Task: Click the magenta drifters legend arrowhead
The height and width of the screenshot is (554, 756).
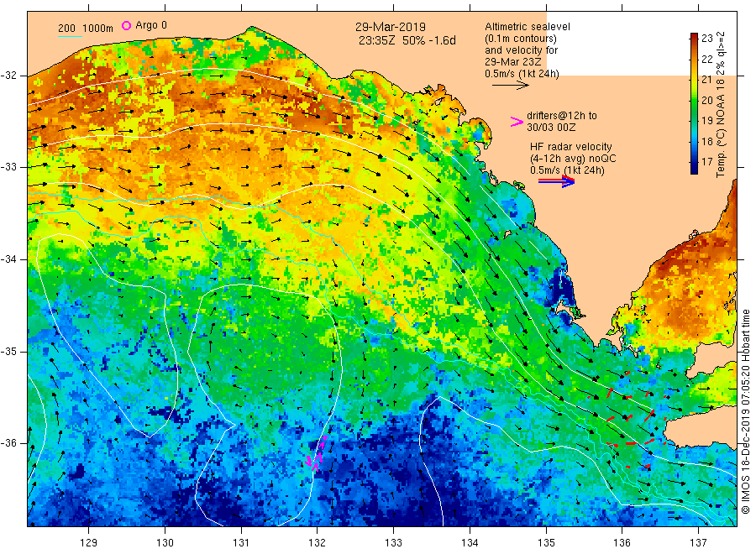Action: pyautogui.click(x=517, y=122)
